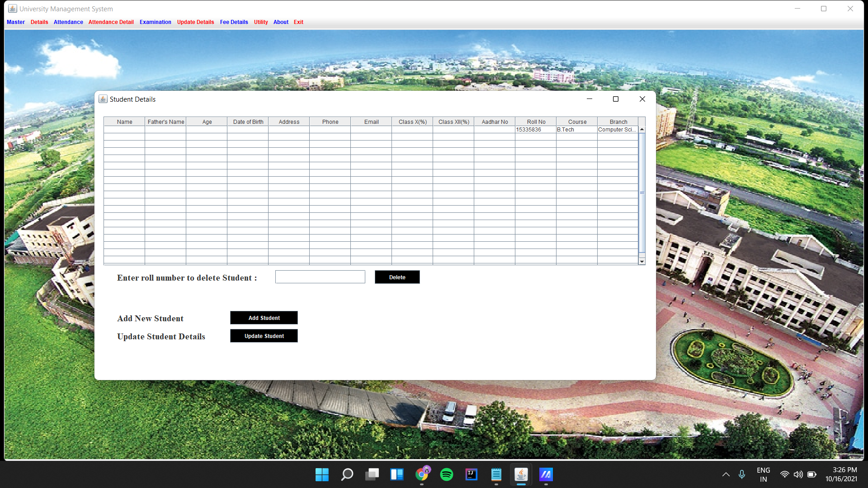Viewport: 868px width, 488px height.
Task: Click the Java app taskbar icon
Action: click(x=521, y=474)
